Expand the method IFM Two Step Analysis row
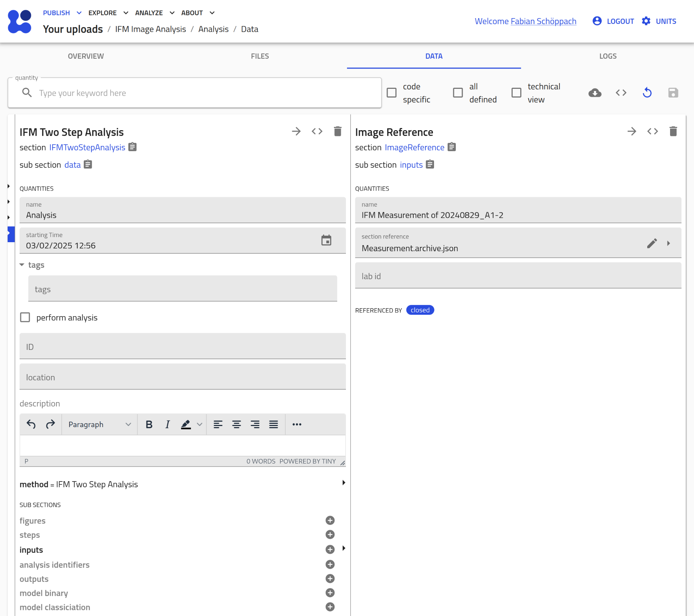Viewport: 694px width, 616px height. pos(343,483)
